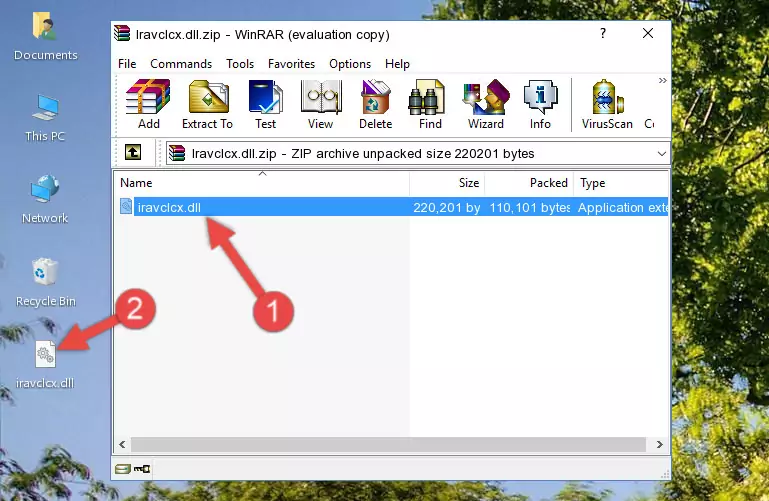Open the archive path dropdown
The image size is (769, 501).
point(662,154)
